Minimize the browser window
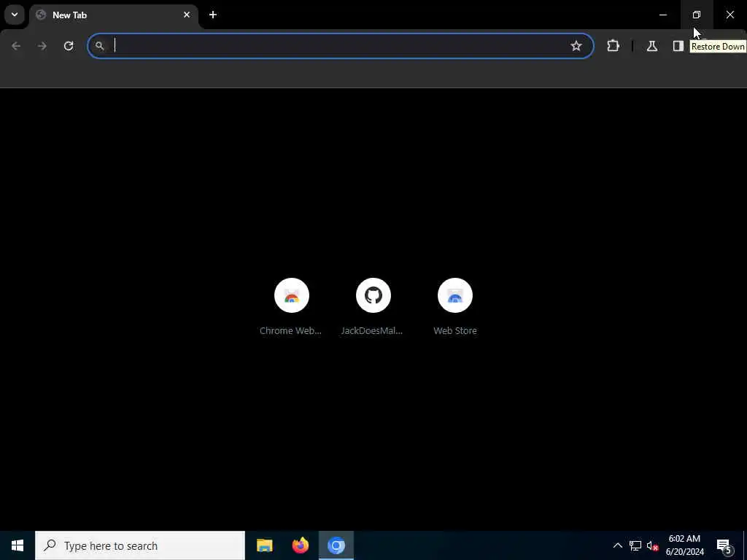 click(x=662, y=15)
